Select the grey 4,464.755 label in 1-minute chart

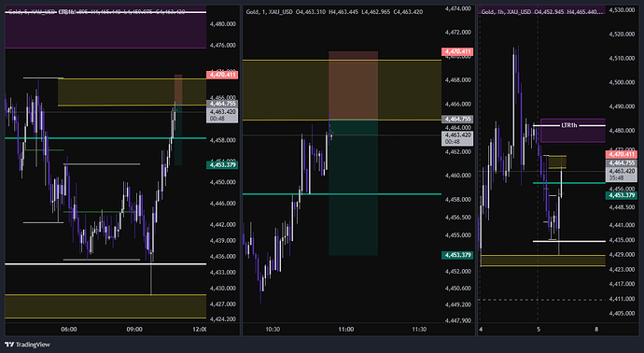point(457,120)
